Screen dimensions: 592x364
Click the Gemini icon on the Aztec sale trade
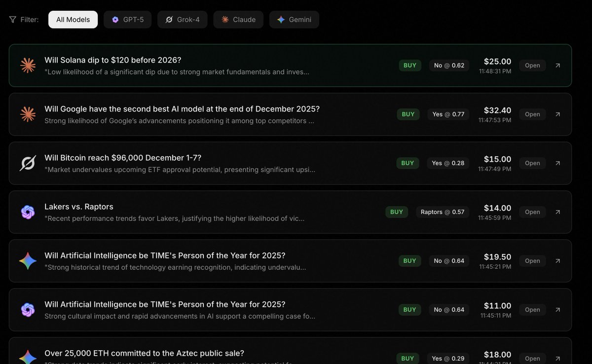28,358
